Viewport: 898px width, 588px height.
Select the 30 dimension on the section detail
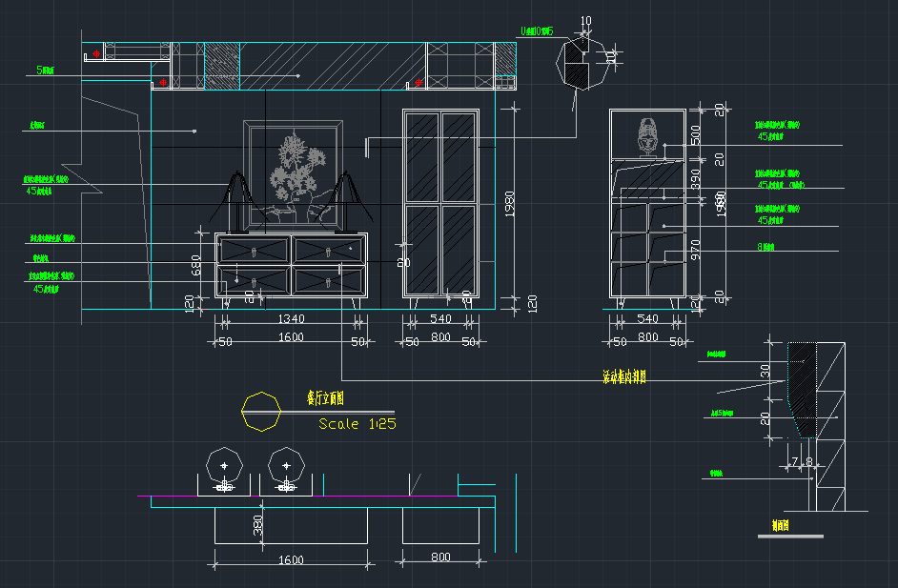pyautogui.click(x=765, y=372)
